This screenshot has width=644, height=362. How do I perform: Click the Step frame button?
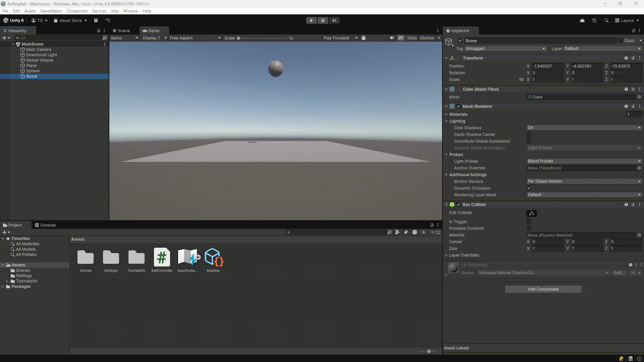pos(334,20)
